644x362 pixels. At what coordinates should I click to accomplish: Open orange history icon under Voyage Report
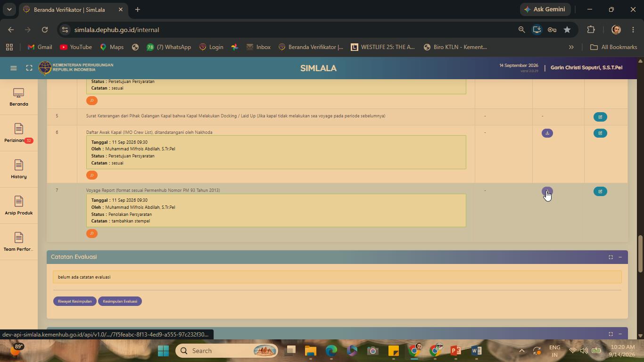[92, 233]
